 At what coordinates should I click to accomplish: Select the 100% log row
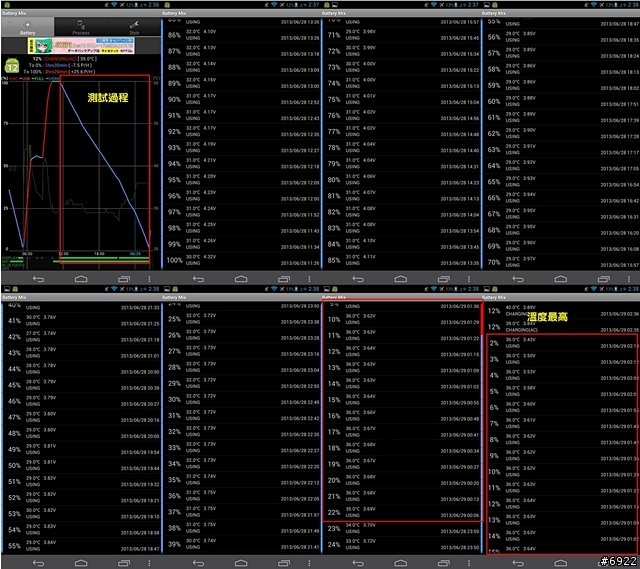tap(242, 260)
